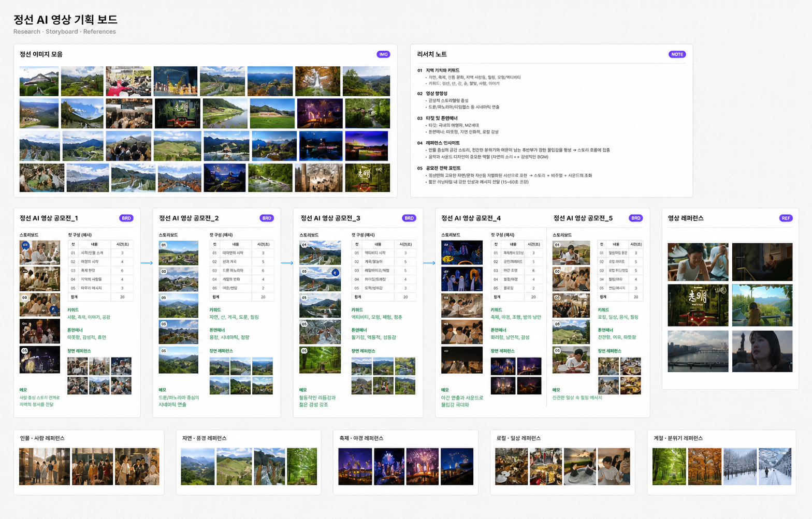Click keywords 로컬, 일상, 음식, 힐링
The width and height of the screenshot is (812, 519).
(x=618, y=317)
